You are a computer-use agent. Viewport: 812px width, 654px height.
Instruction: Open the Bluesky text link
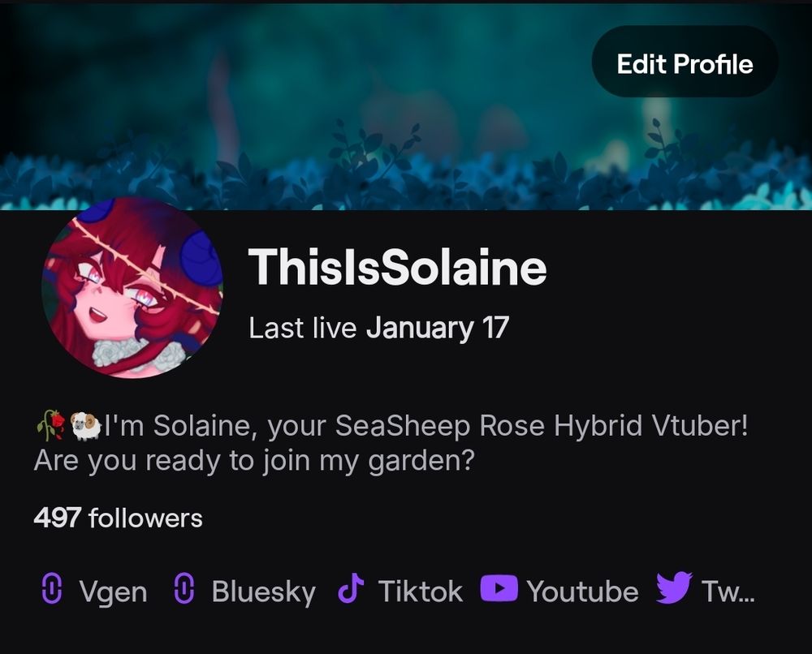click(264, 592)
